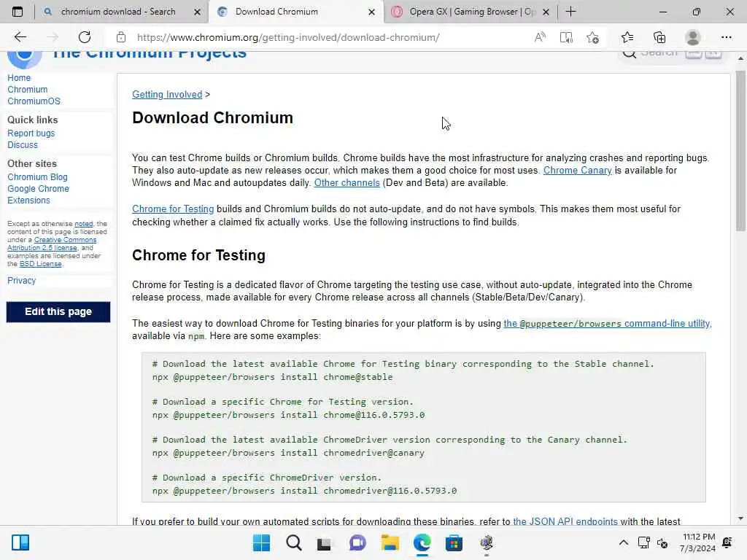The image size is (747, 560).
Task: Follow the Getting Involved breadcrumb link
Action: (x=167, y=94)
